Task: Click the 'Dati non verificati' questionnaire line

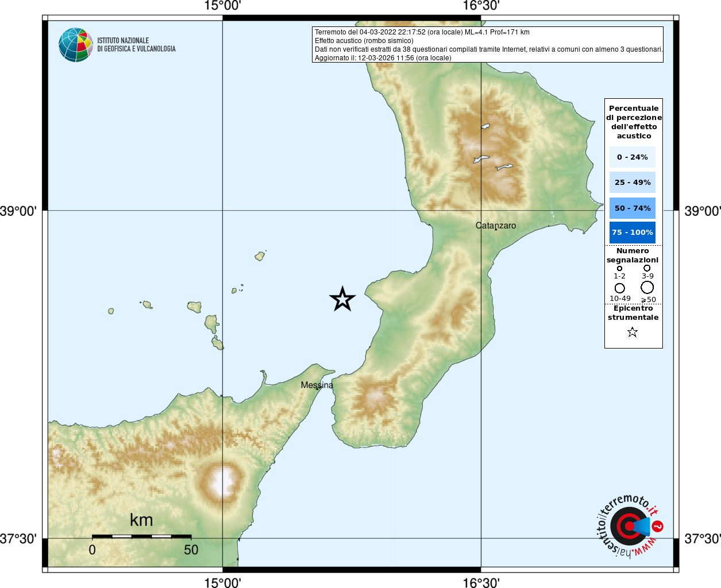Action: tap(488, 49)
